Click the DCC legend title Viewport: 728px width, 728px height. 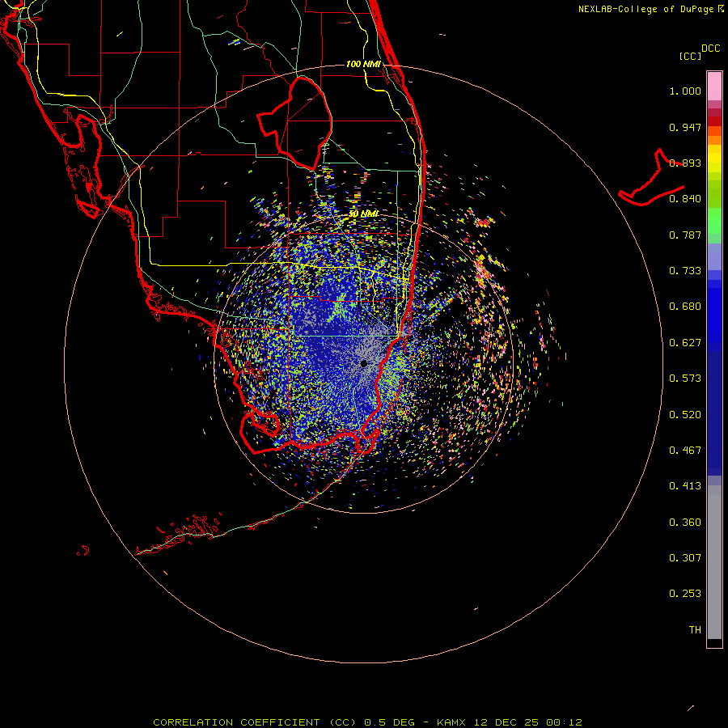click(711, 49)
